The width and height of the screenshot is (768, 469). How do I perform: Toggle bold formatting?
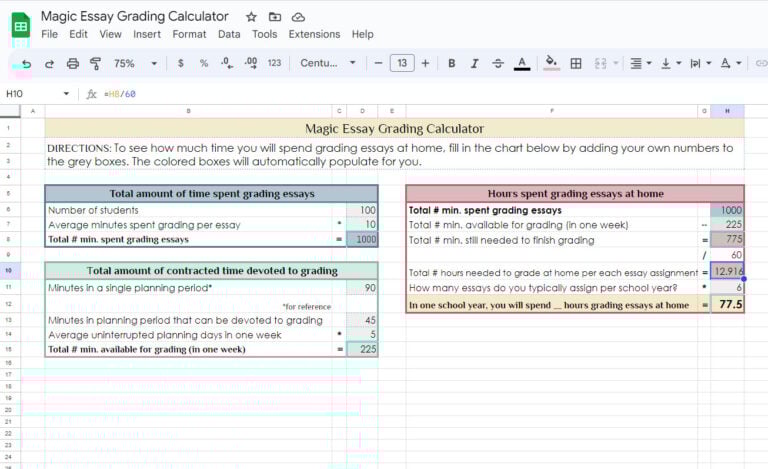451,63
